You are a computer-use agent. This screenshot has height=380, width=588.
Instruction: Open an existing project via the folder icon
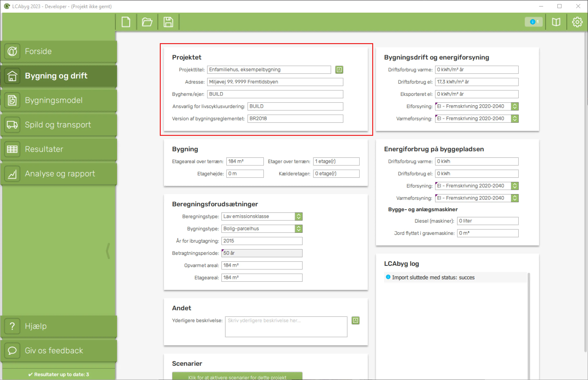pos(147,22)
